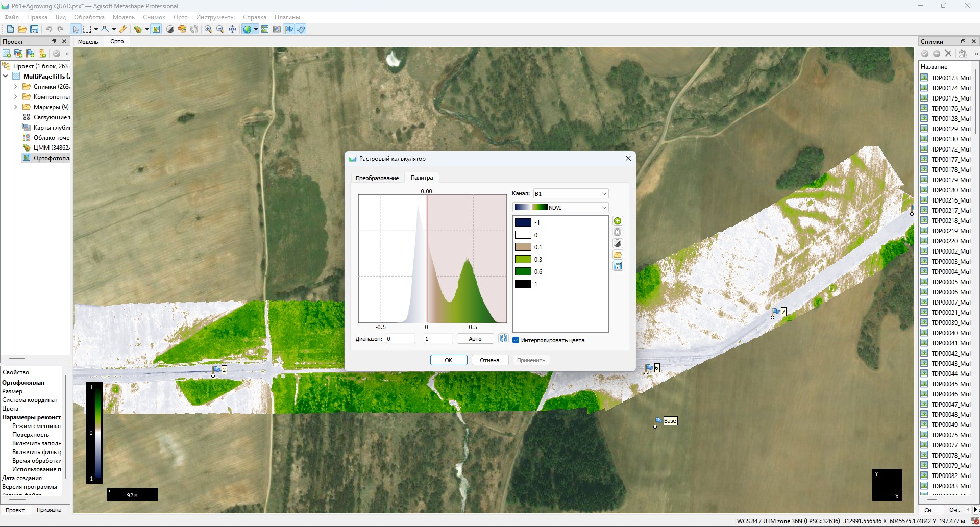Screen dimensions: 980x527
Task: Click the zoom out magnifier
Action: tap(220, 29)
